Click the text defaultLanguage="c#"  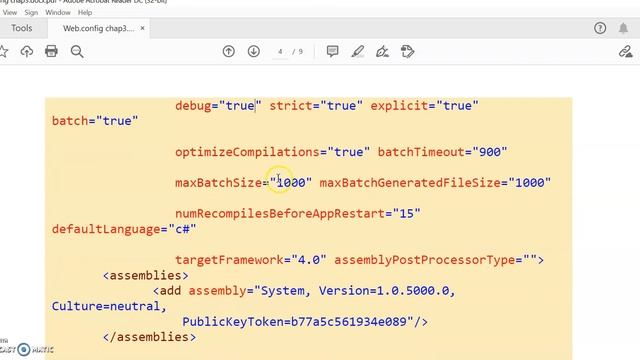click(x=124, y=229)
